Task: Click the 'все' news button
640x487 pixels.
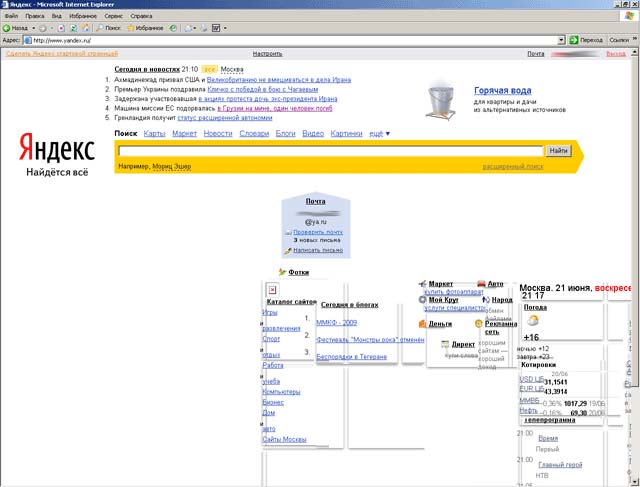Action: pos(209,69)
